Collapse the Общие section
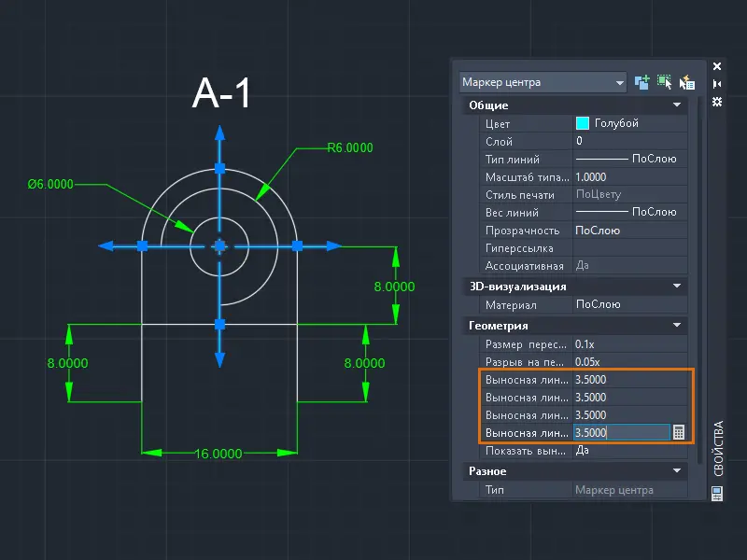This screenshot has width=747, height=560. [x=676, y=105]
